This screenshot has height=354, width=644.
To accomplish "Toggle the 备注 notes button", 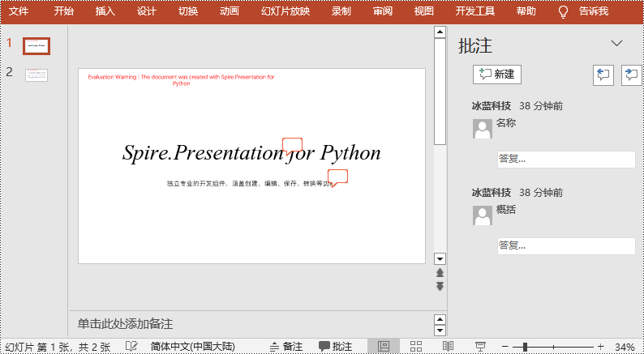I will click(286, 347).
